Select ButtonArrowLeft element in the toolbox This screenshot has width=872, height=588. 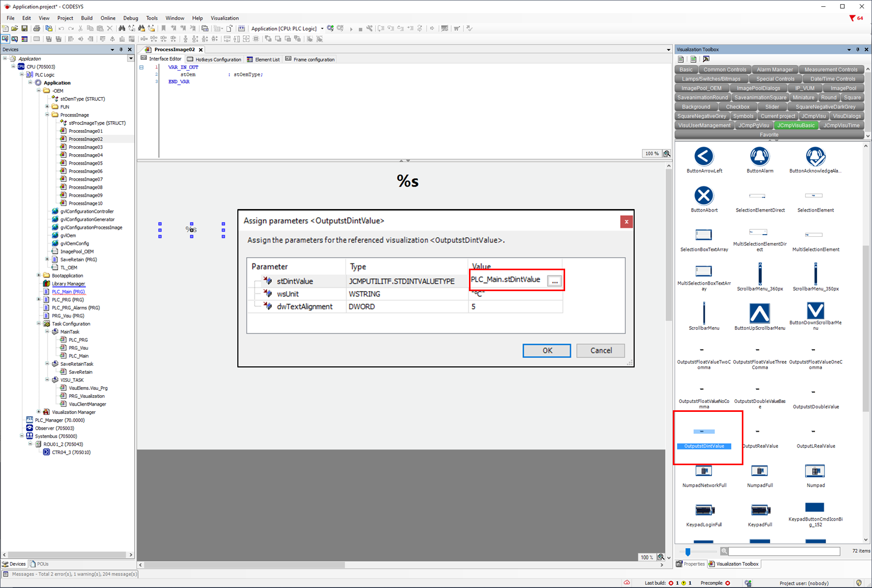(704, 157)
